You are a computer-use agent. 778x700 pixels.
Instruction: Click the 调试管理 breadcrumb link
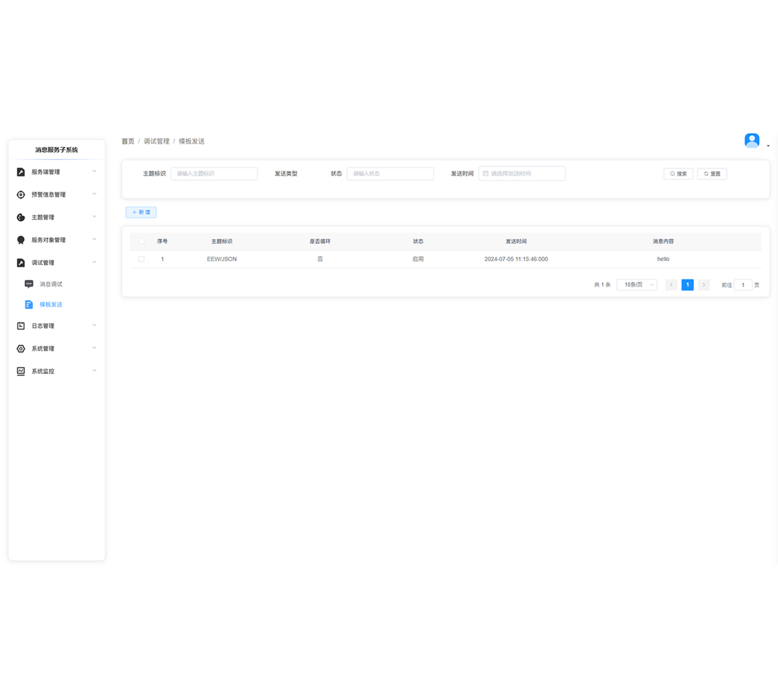click(x=156, y=141)
